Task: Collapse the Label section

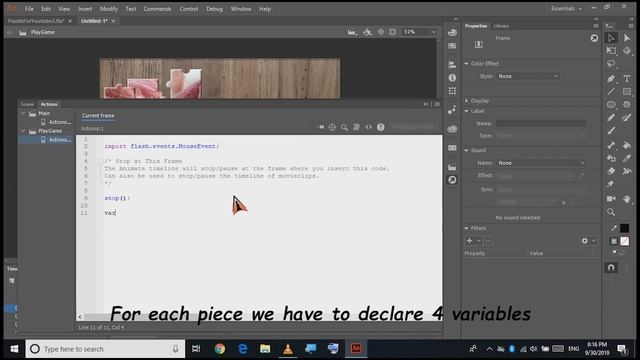Action: 467,111
